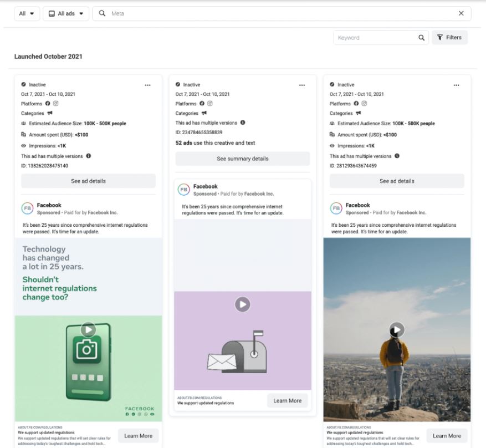
Task: Click the clear search X icon
Action: pos(461,13)
